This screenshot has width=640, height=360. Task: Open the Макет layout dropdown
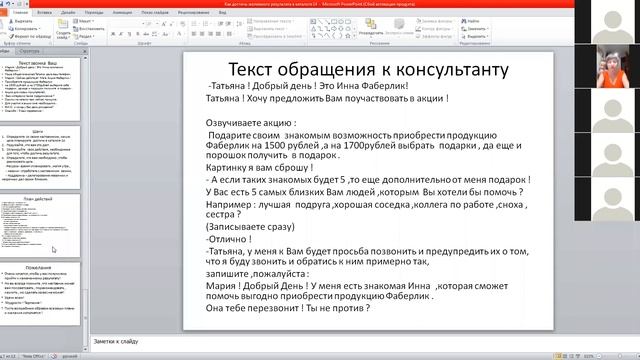tap(84, 21)
